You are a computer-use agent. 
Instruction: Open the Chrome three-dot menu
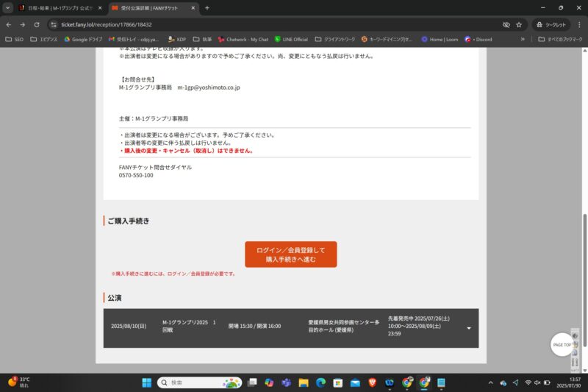[x=579, y=25]
